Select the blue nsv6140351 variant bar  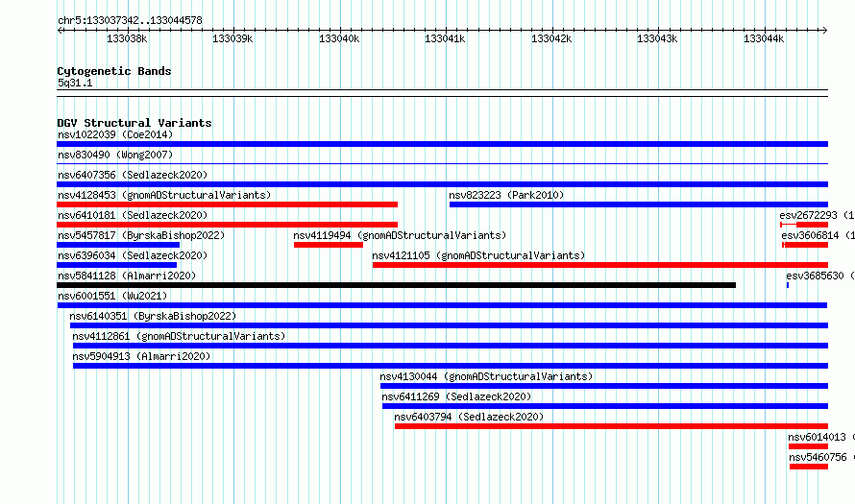tap(449, 325)
